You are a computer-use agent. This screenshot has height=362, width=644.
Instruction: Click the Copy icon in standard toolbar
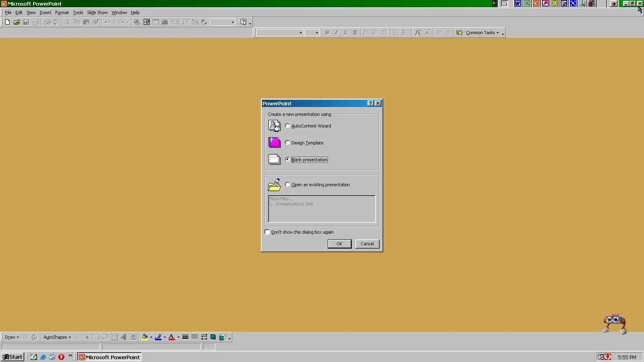coord(77,22)
